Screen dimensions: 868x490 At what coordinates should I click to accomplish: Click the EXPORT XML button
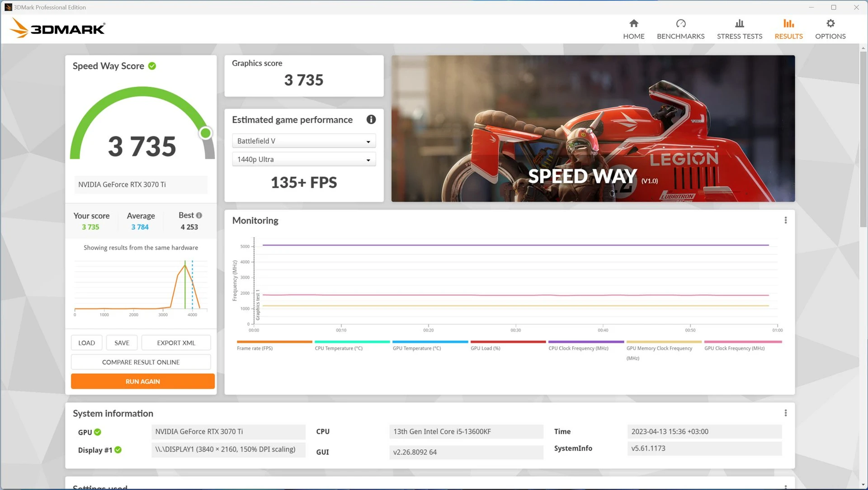(x=176, y=343)
